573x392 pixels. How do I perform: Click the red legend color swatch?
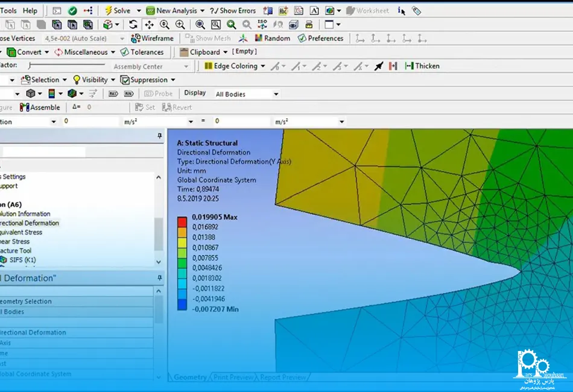point(182,222)
